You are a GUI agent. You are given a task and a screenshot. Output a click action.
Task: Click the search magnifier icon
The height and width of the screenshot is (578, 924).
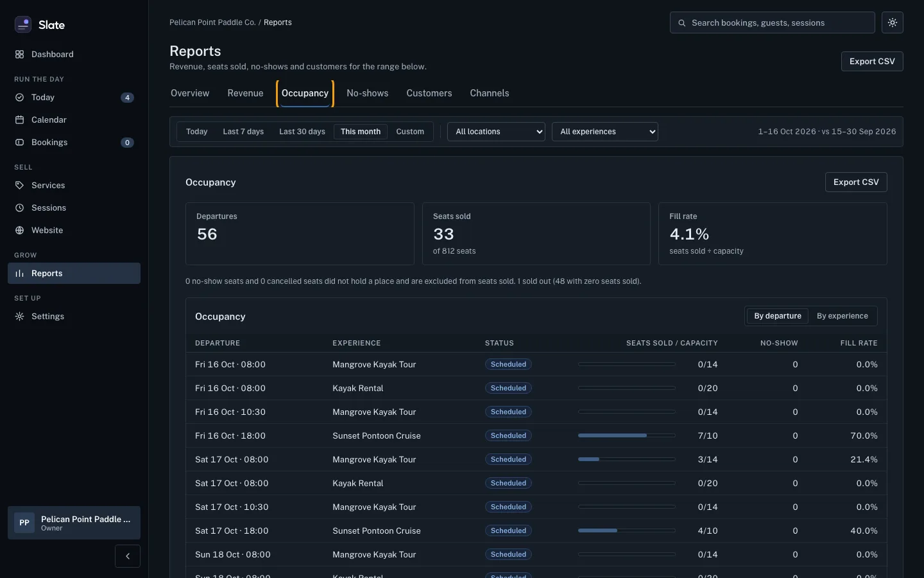point(682,23)
